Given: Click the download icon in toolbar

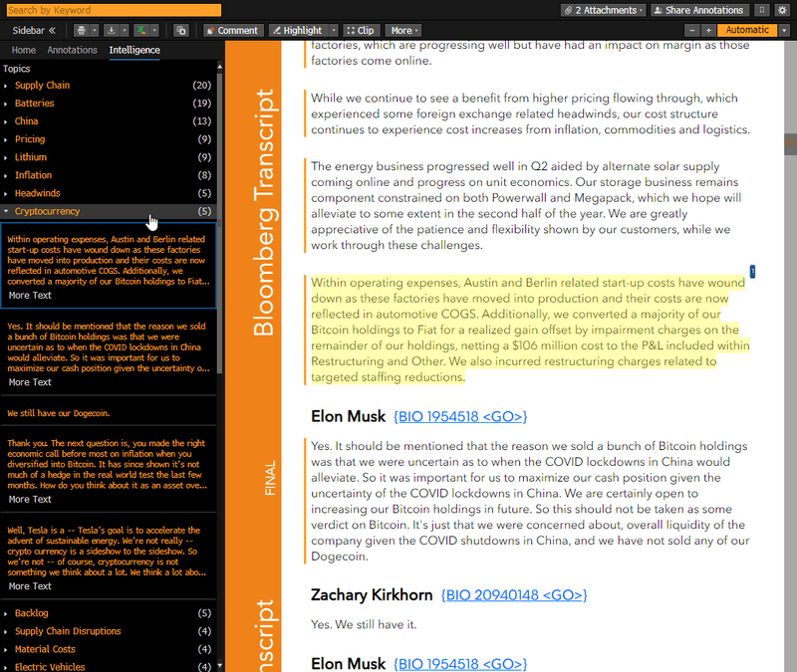Looking at the screenshot, I should click(112, 31).
